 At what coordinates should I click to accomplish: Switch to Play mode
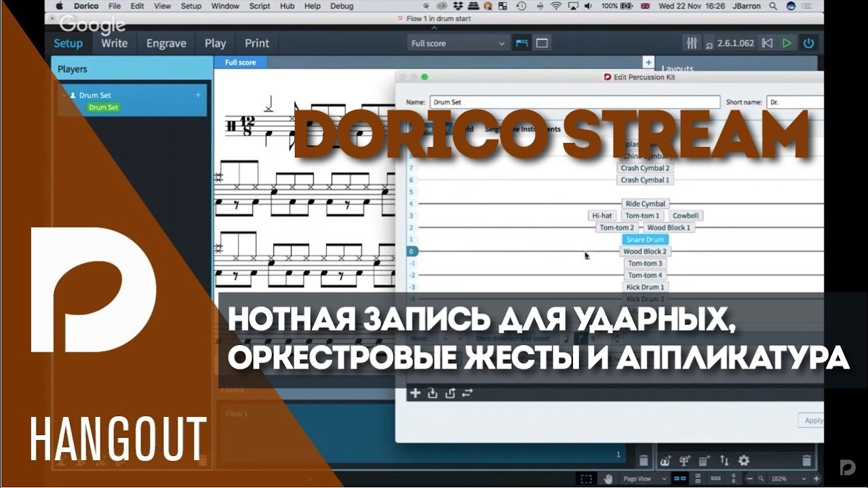point(215,43)
